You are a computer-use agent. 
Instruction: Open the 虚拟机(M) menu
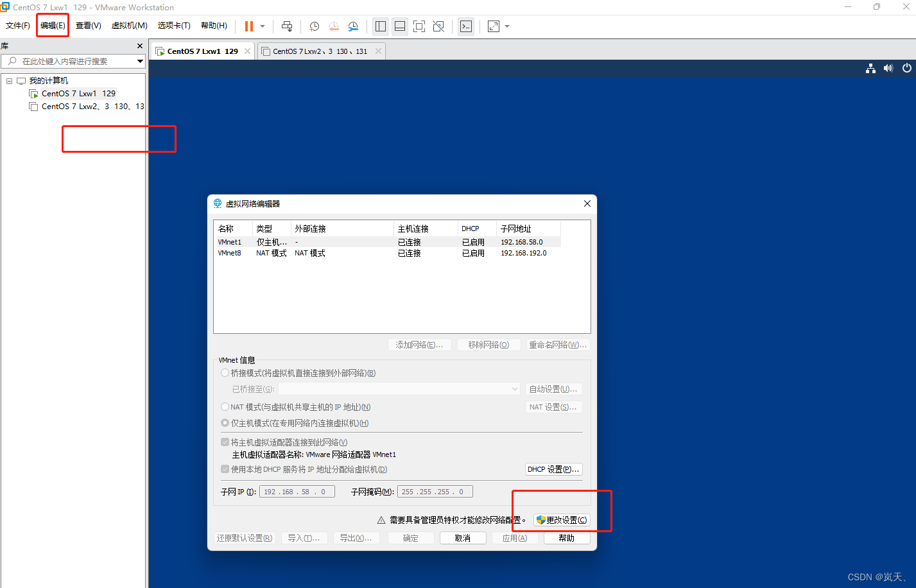click(x=129, y=26)
